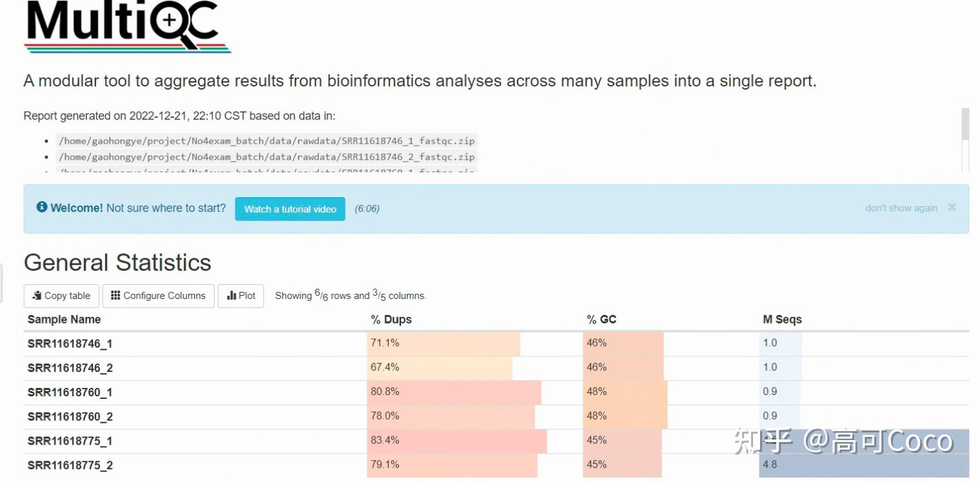980x482 pixels.
Task: Click the 83.4% duplication bar
Action: pos(456,441)
